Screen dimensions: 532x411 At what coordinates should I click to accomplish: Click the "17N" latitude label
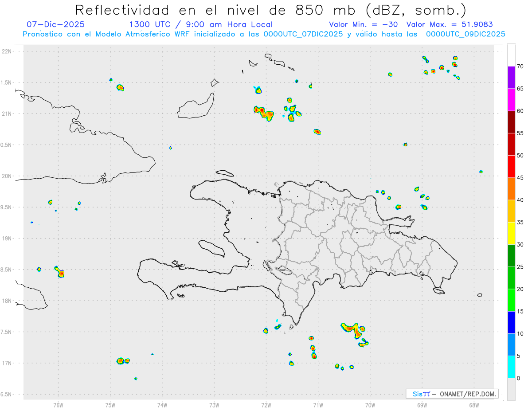(8, 363)
